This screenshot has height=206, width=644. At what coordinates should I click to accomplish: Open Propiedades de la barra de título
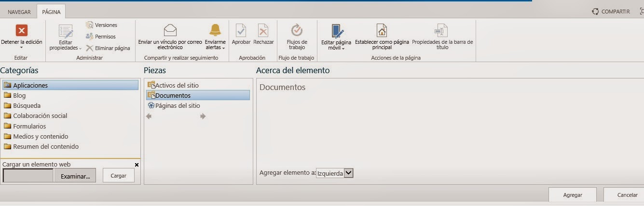pos(441,31)
